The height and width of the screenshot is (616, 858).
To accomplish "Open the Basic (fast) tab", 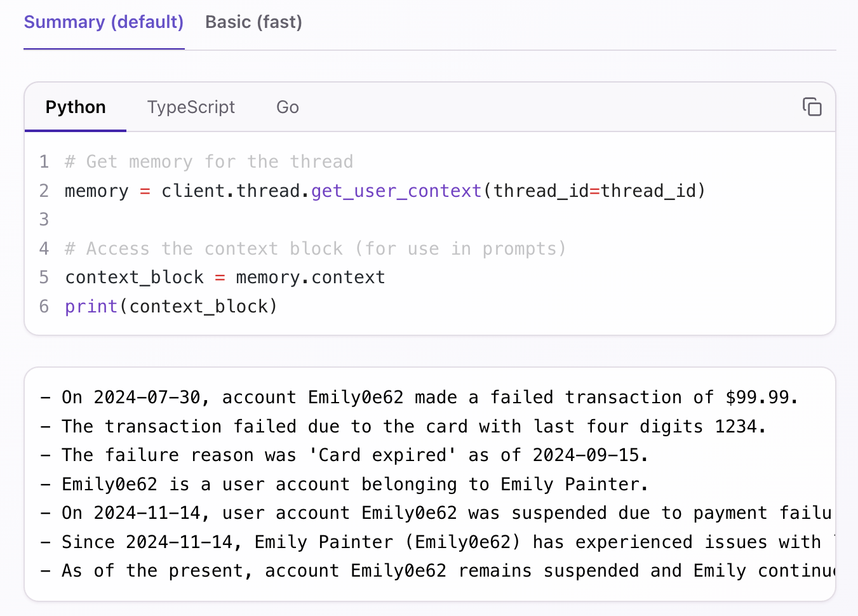I will 253,22.
